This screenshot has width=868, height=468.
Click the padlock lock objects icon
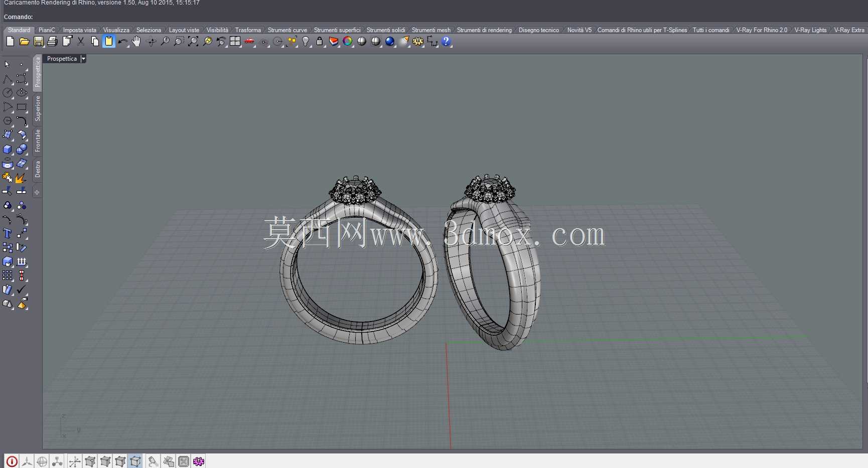tap(320, 42)
